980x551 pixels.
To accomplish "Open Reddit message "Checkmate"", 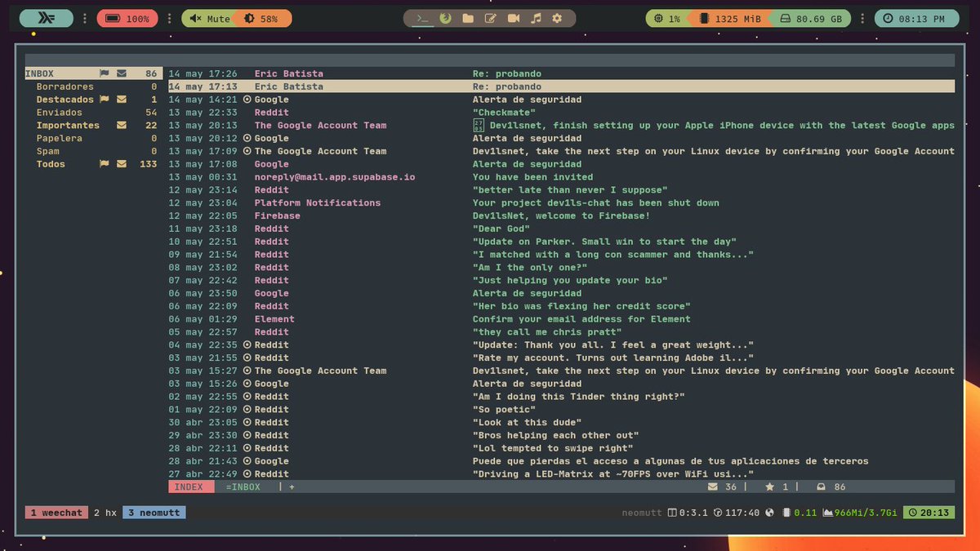I will [561, 113].
